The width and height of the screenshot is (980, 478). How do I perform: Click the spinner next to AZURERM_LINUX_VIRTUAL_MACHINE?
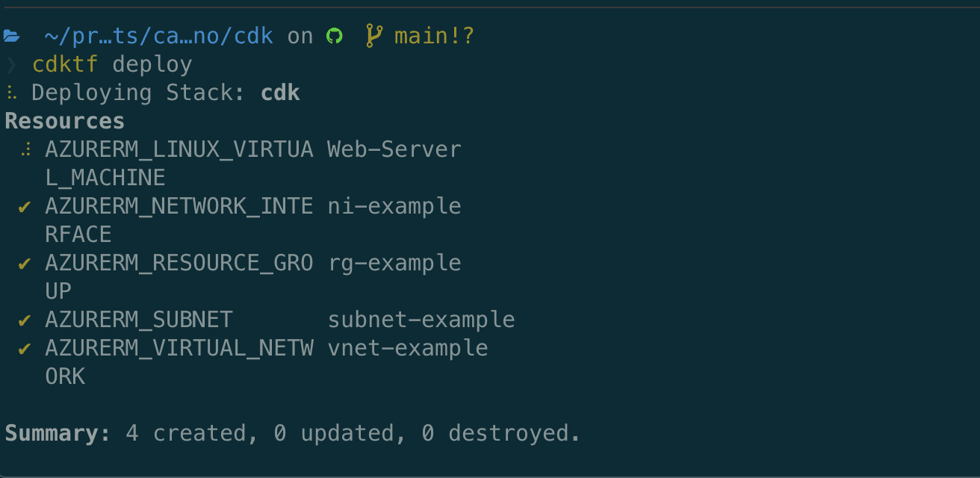click(26, 149)
